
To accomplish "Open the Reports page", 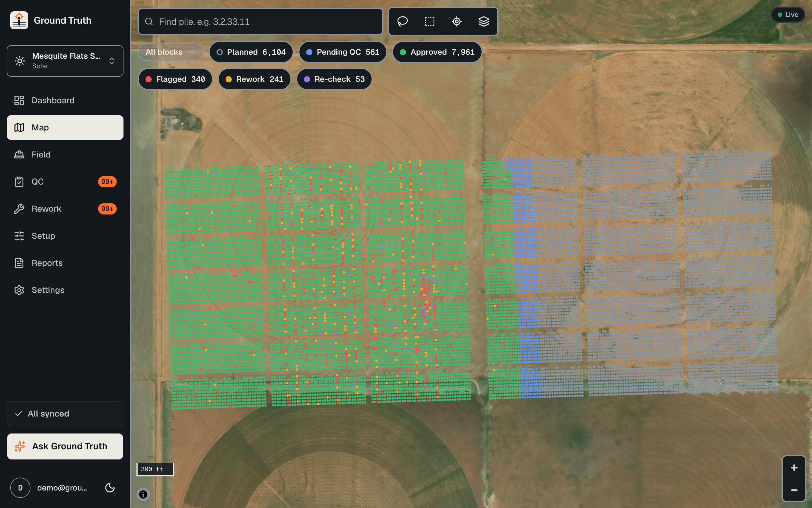I will tap(65, 263).
